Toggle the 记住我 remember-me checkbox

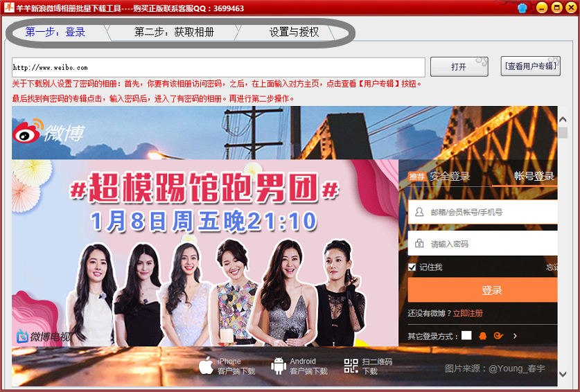(413, 267)
